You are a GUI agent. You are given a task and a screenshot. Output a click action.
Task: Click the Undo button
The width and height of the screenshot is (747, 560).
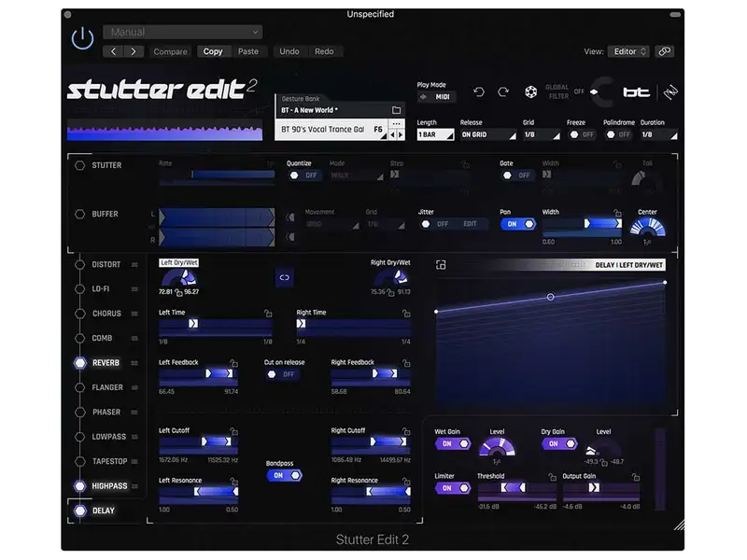click(289, 51)
